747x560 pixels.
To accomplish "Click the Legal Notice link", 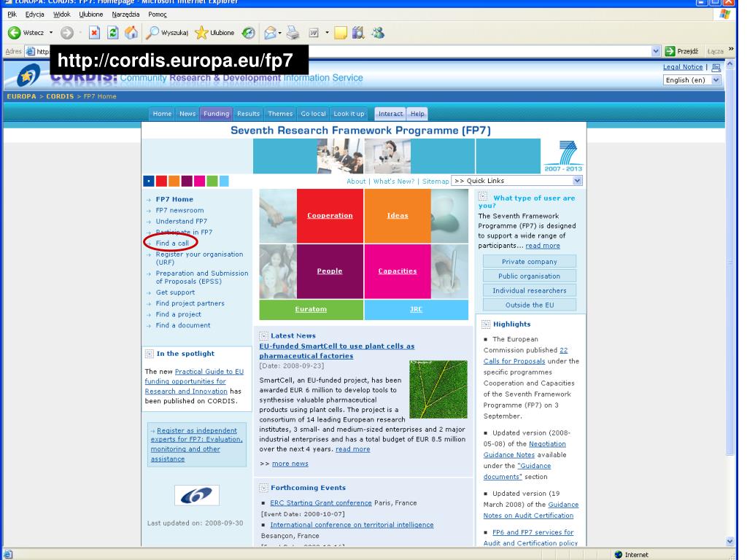I will 683,67.
